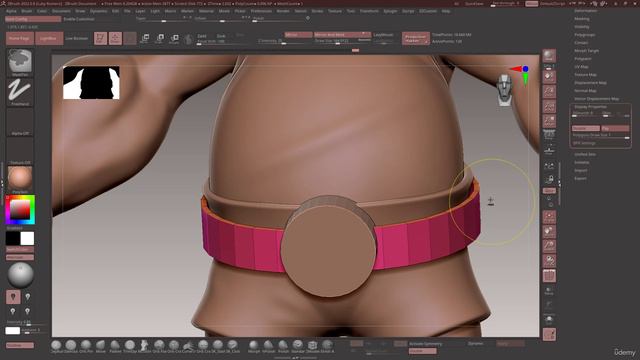
Task: Toggle Double in Display Properties
Action: [x=585, y=128]
